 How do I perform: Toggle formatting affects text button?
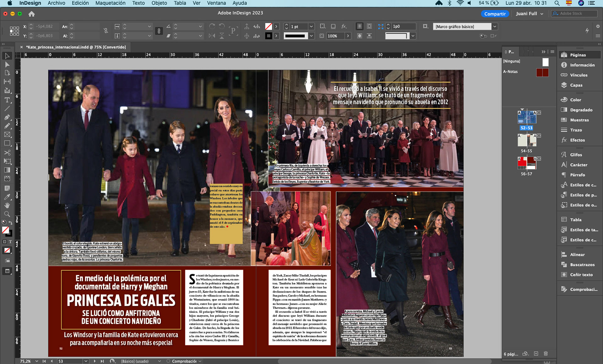click(10, 242)
